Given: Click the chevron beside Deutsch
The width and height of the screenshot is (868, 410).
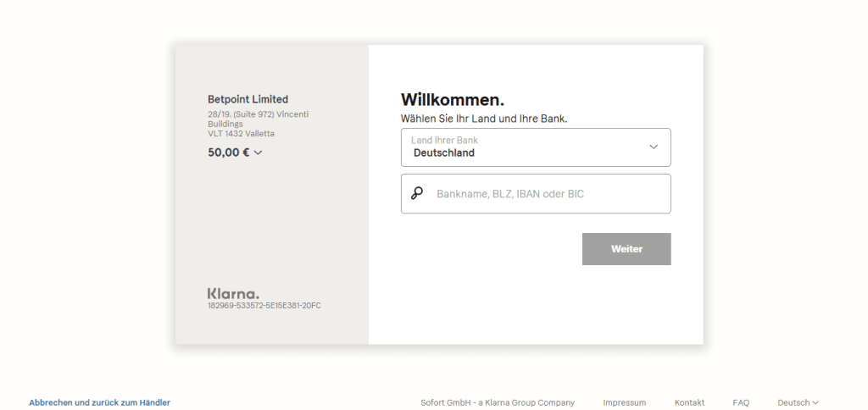Looking at the screenshot, I should point(815,403).
